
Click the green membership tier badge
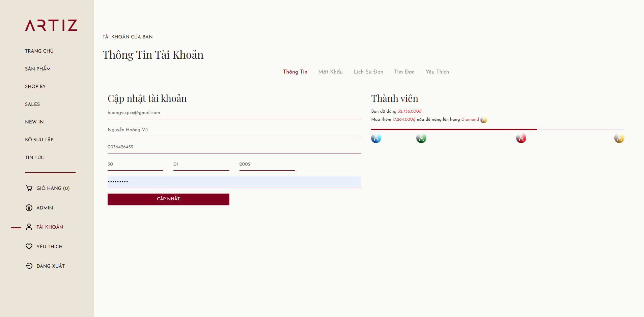(x=421, y=138)
